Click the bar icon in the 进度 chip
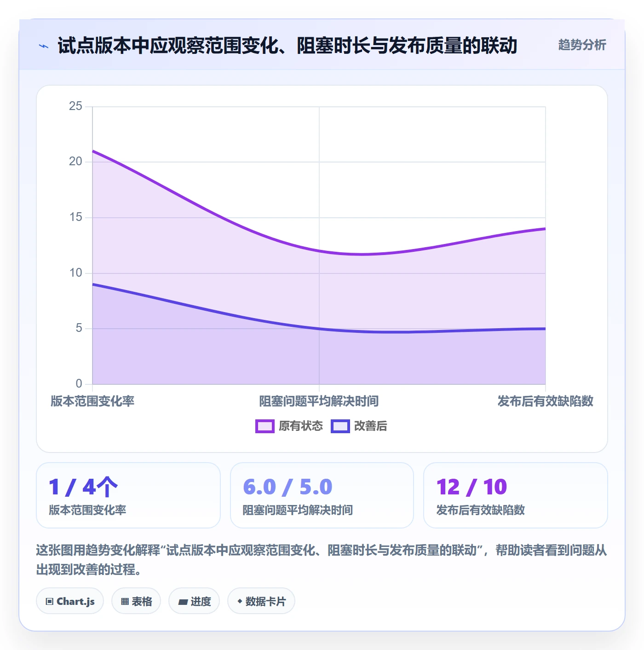Screen dimensions: 644x650 tap(183, 602)
